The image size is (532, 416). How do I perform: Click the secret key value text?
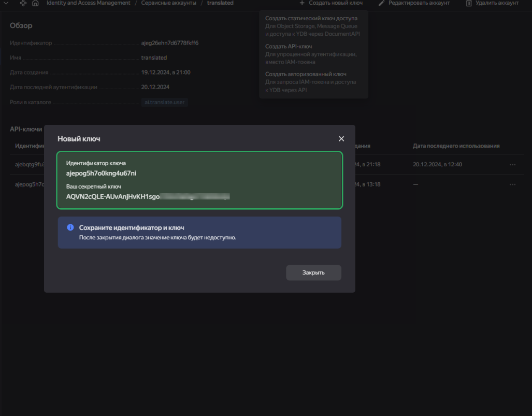[x=148, y=196]
